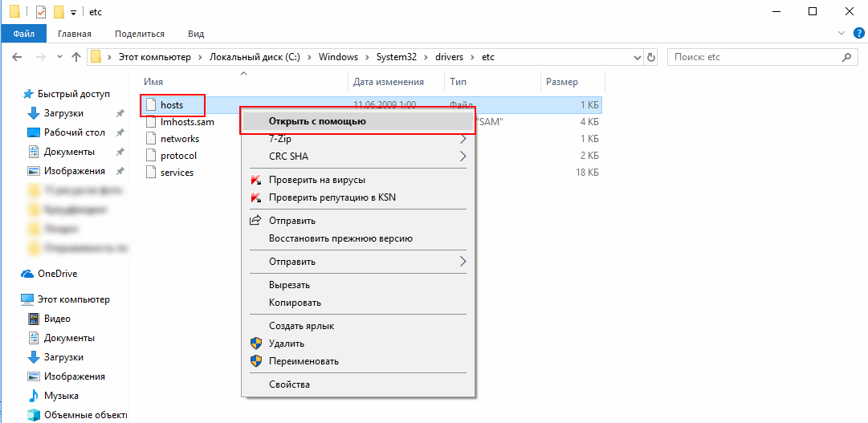Image resolution: width=868 pixels, height=423 pixels.
Task: Click the refresh button in address bar
Action: [x=650, y=58]
